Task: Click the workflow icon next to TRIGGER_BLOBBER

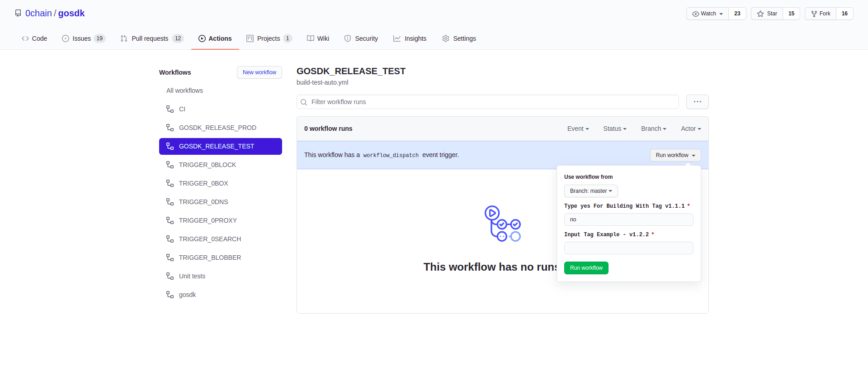Action: 170,258
